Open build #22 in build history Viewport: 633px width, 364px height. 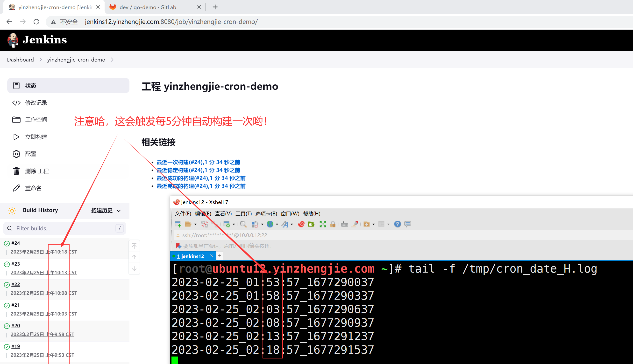(15, 284)
